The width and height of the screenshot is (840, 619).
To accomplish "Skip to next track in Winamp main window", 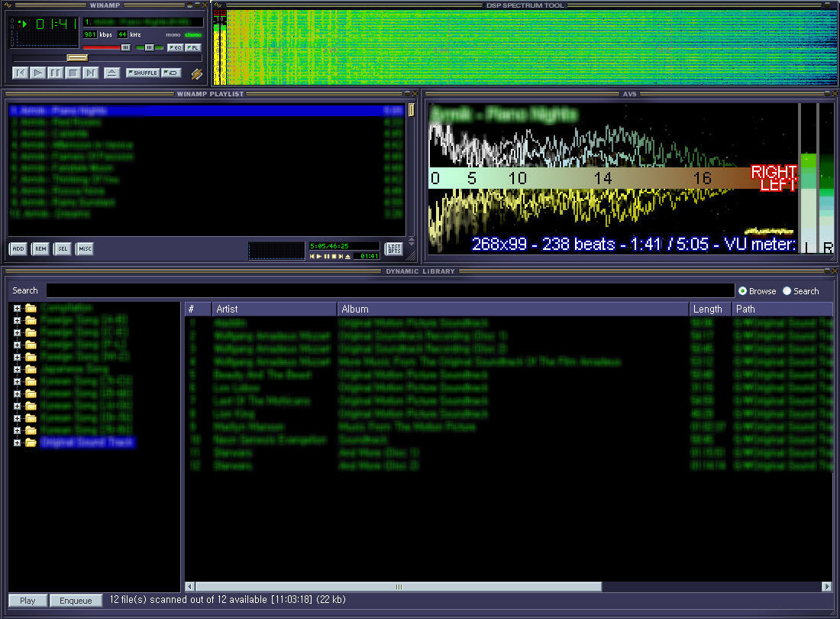I will 91,73.
